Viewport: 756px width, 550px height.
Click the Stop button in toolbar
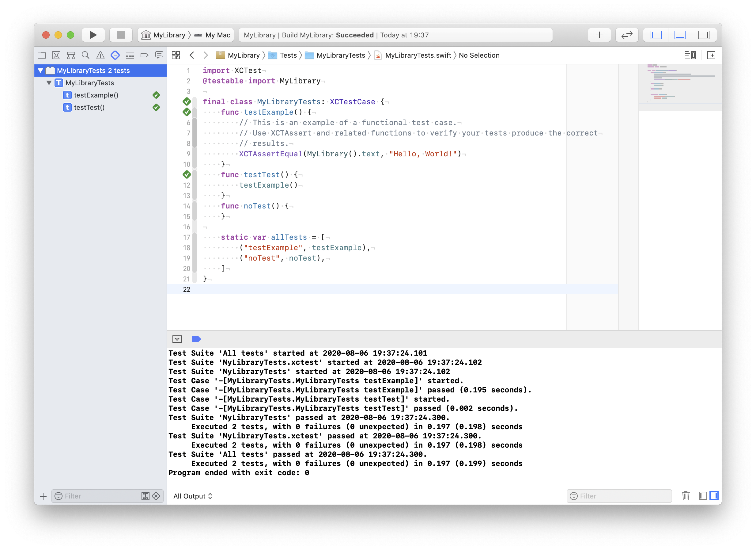pos(121,35)
